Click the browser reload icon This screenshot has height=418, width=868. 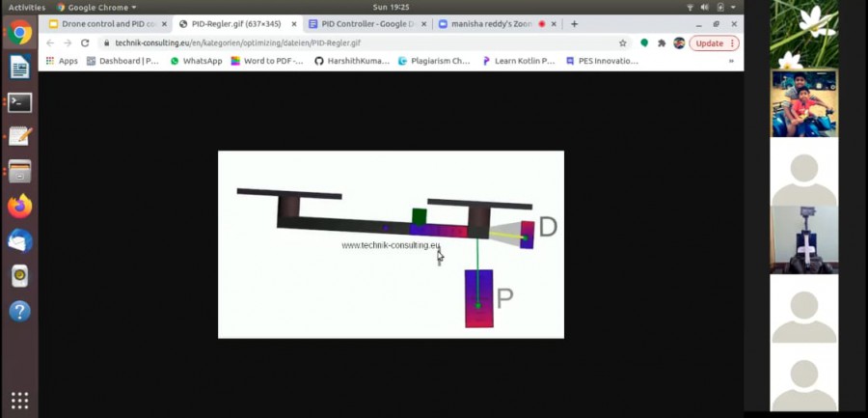85,43
